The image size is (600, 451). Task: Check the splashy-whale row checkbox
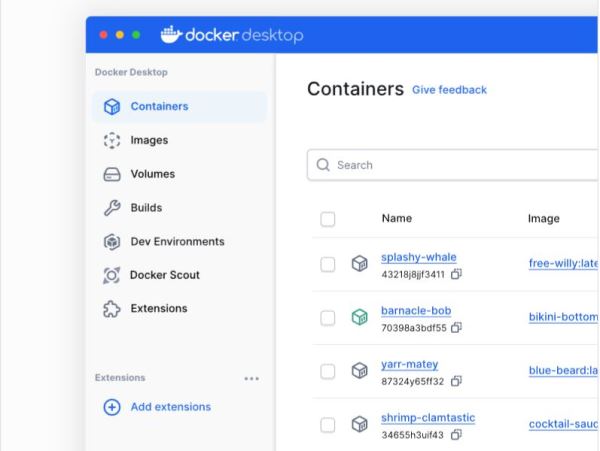328,264
